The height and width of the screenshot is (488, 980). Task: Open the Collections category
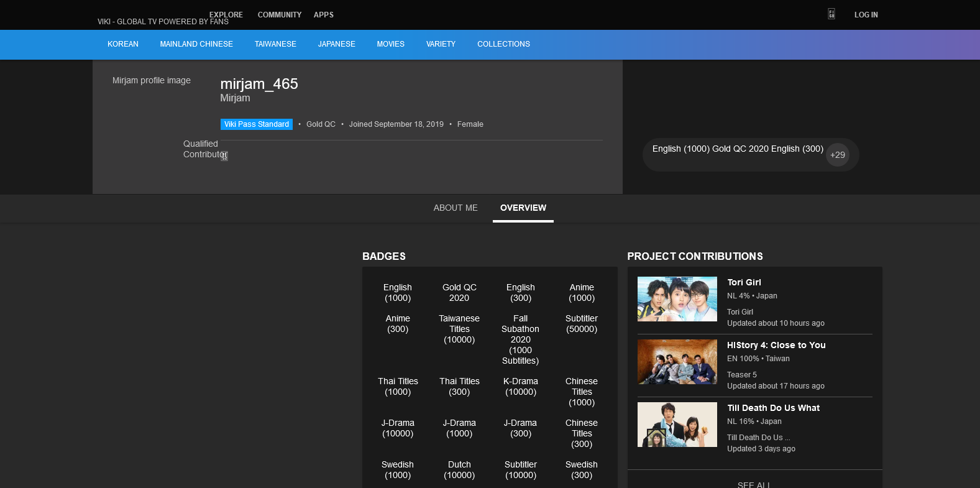[x=504, y=44]
